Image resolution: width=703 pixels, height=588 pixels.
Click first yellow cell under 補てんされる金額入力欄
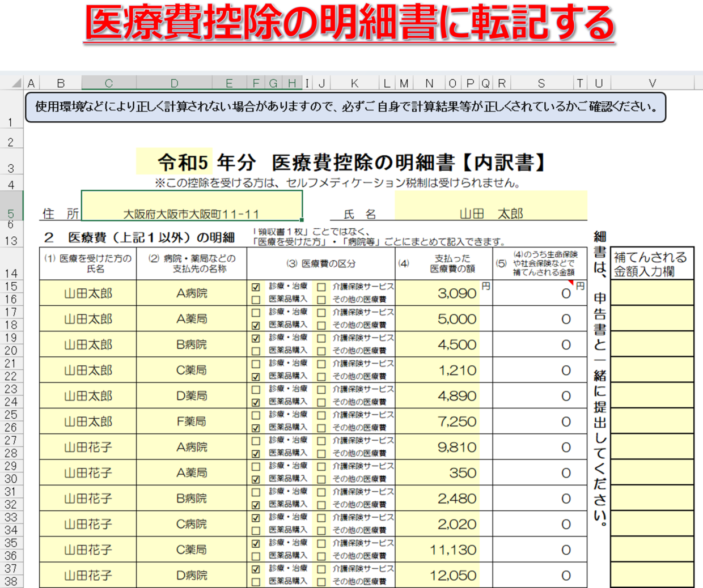pyautogui.click(x=652, y=292)
